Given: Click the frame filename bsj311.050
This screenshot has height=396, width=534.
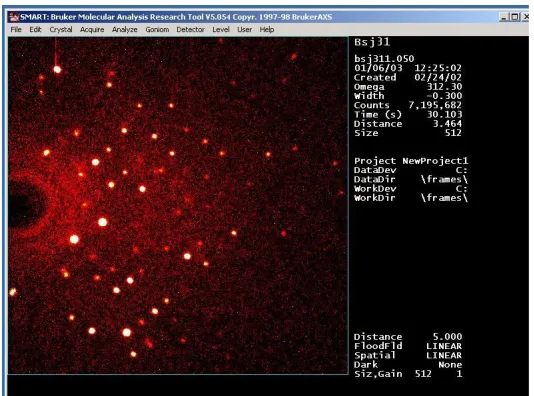Looking at the screenshot, I should (x=384, y=59).
